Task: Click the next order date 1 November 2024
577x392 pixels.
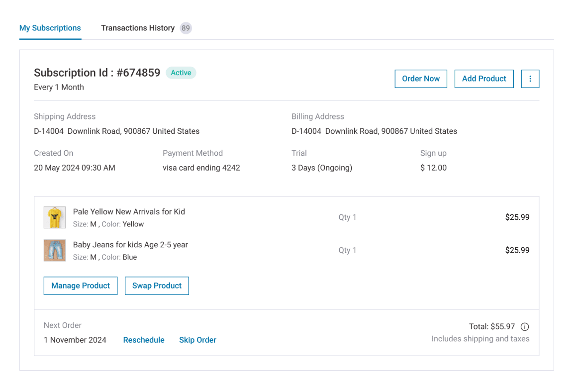Action: [75, 340]
